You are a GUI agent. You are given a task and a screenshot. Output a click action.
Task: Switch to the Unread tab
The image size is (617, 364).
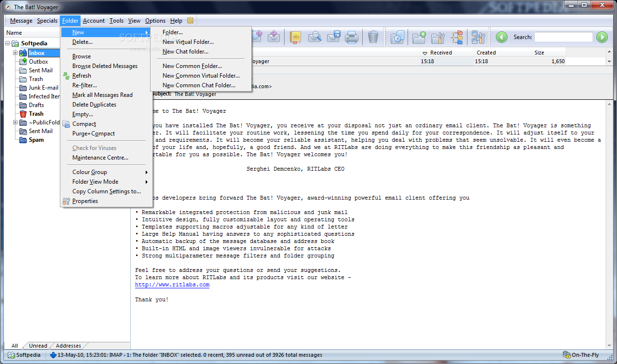(x=38, y=346)
